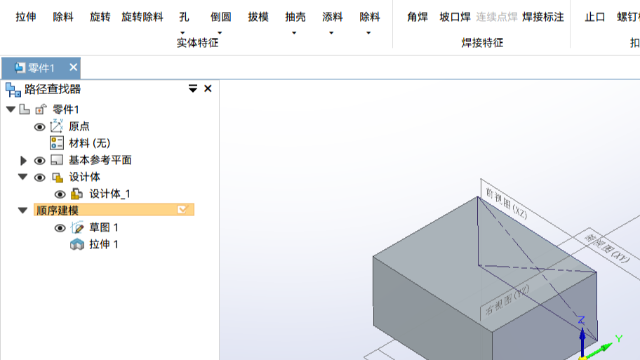The height and width of the screenshot is (360, 640).
Task: Click the checkmark icon on 顺序建模 row
Action: (182, 210)
